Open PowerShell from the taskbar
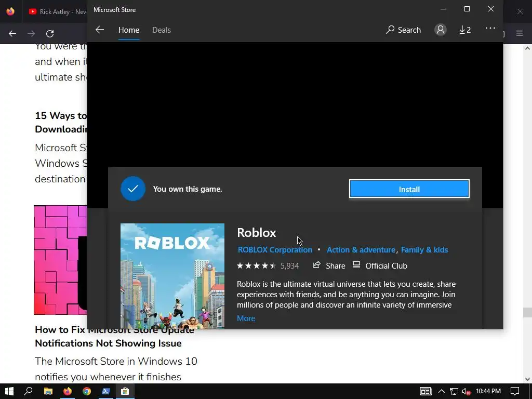Screen dimensions: 532x399 (106, 391)
